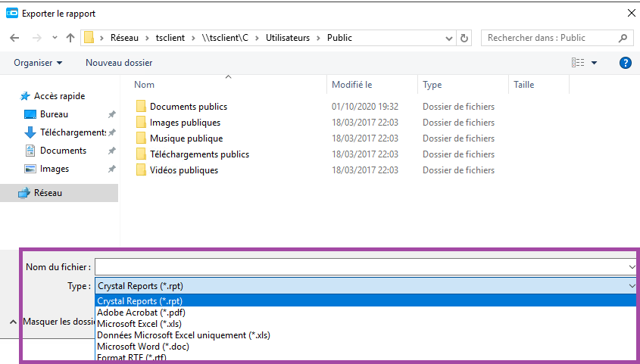This screenshot has width=640, height=364.
Task: Choose Microsoft Excel (*.xls) format
Action: point(365,324)
